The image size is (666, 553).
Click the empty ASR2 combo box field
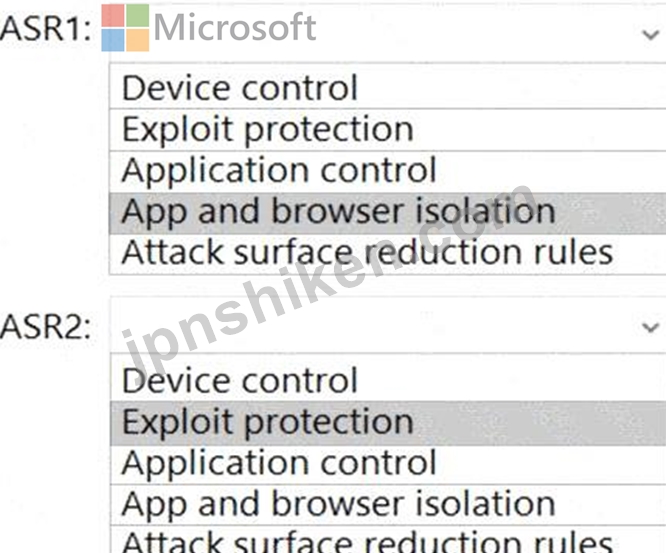pyautogui.click(x=380, y=326)
